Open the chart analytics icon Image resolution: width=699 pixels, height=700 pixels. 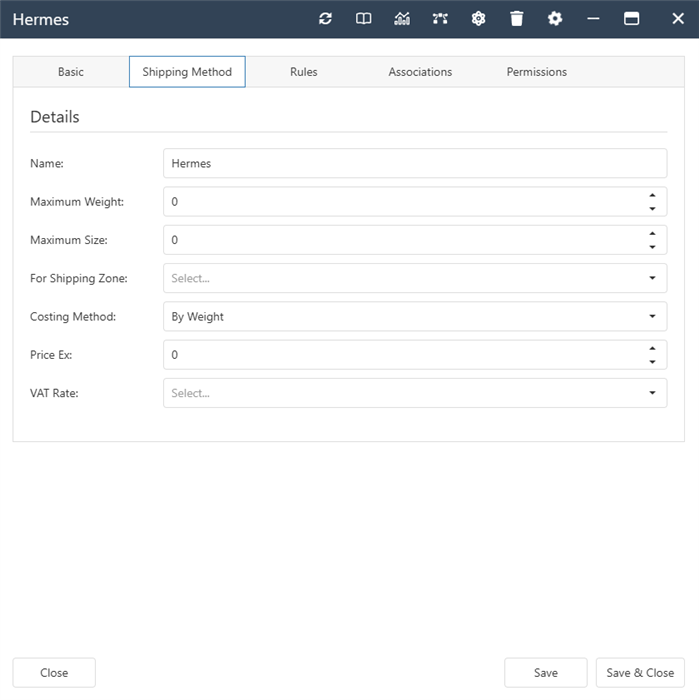[402, 19]
